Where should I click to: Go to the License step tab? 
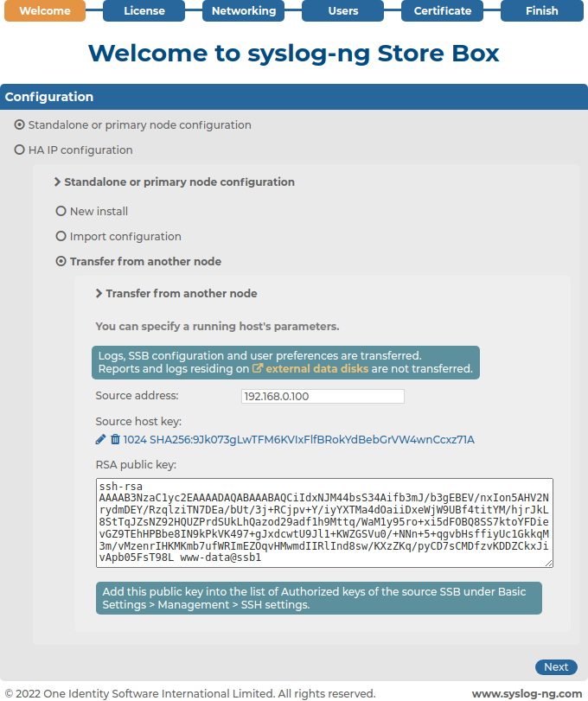[x=144, y=10]
